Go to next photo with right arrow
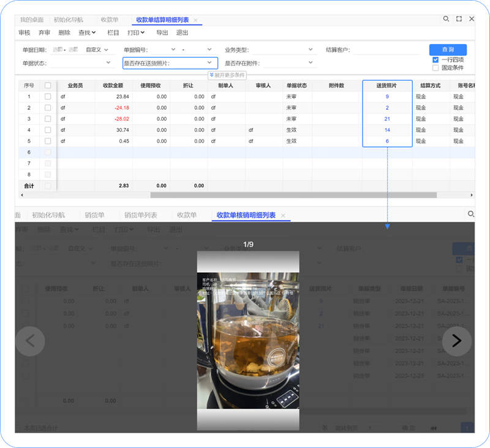Image resolution: width=490 pixels, height=448 pixels. 456,341
